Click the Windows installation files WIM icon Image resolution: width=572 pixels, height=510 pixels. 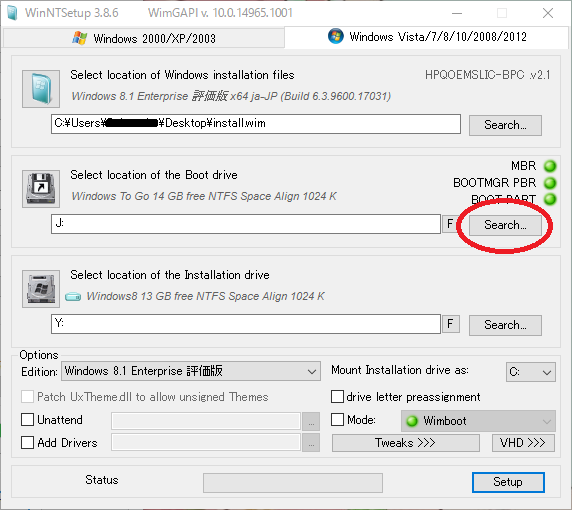[41, 89]
